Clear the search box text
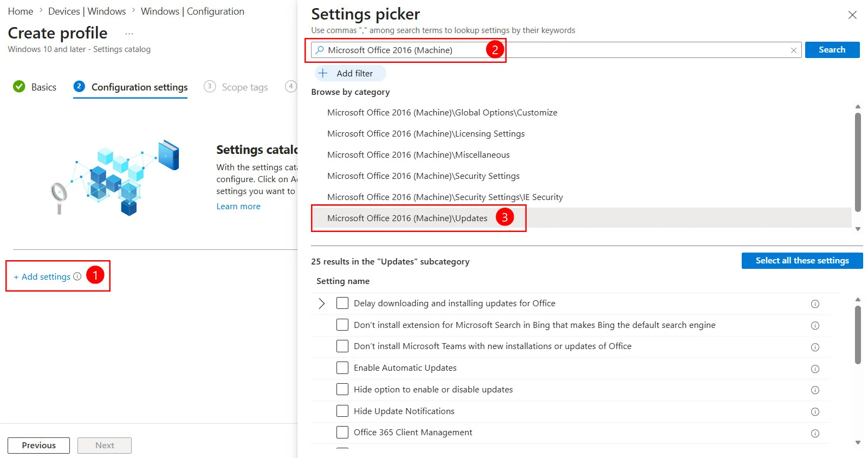The height and width of the screenshot is (458, 868). tap(794, 50)
